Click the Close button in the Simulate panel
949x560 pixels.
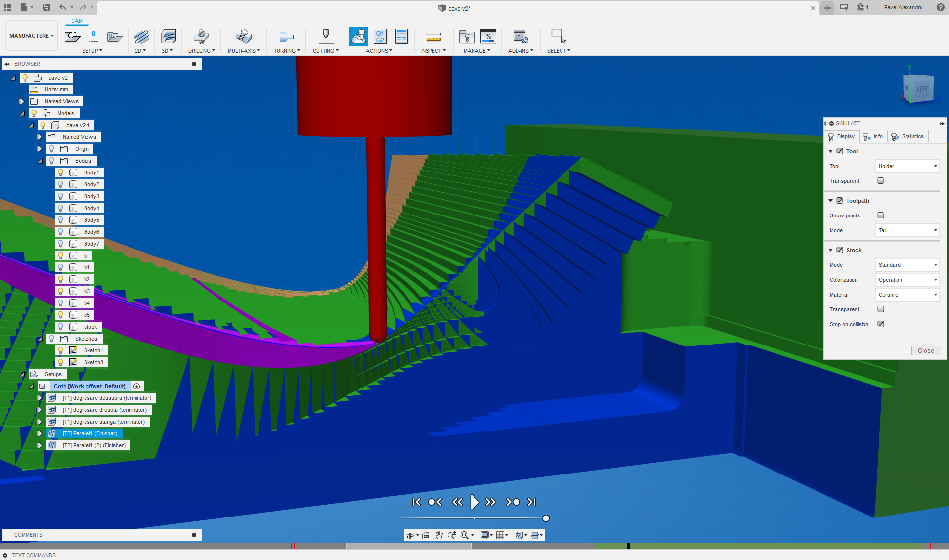point(926,350)
